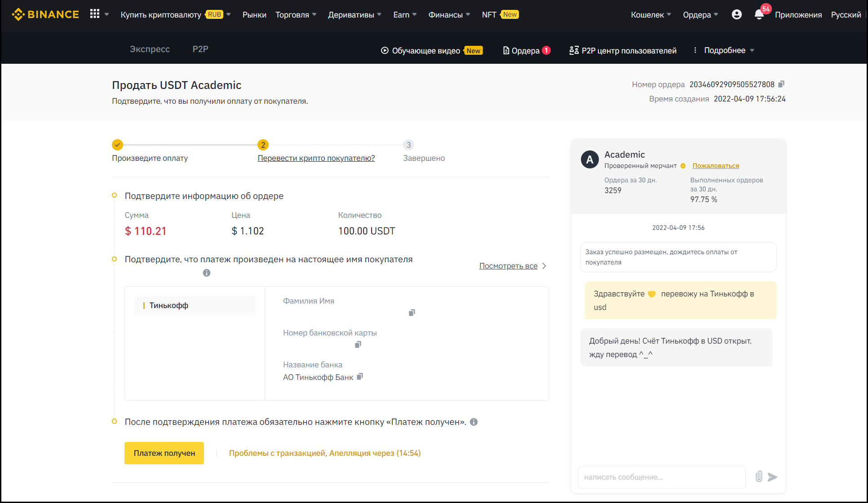Expand the Деривативы menu
The width and height of the screenshot is (868, 503).
355,14
